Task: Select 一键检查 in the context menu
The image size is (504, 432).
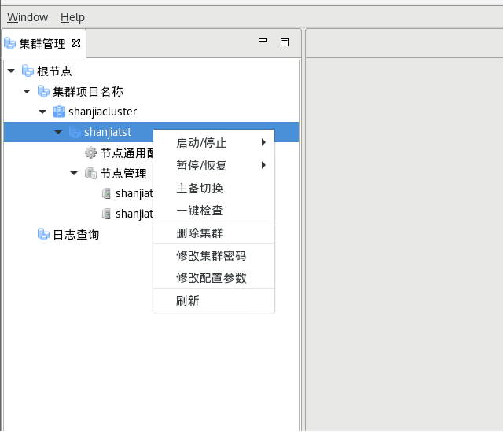Action: [x=200, y=211]
